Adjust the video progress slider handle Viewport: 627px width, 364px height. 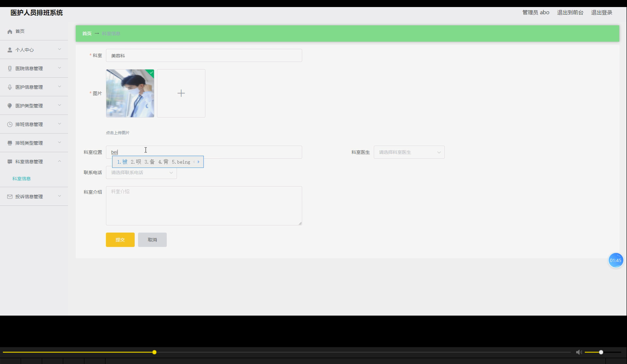point(154,352)
